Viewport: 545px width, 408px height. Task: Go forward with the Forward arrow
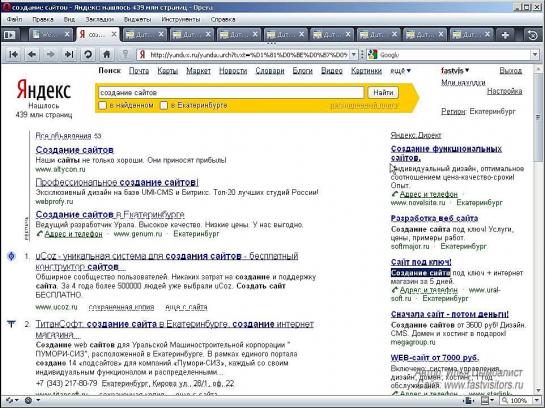click(51, 54)
